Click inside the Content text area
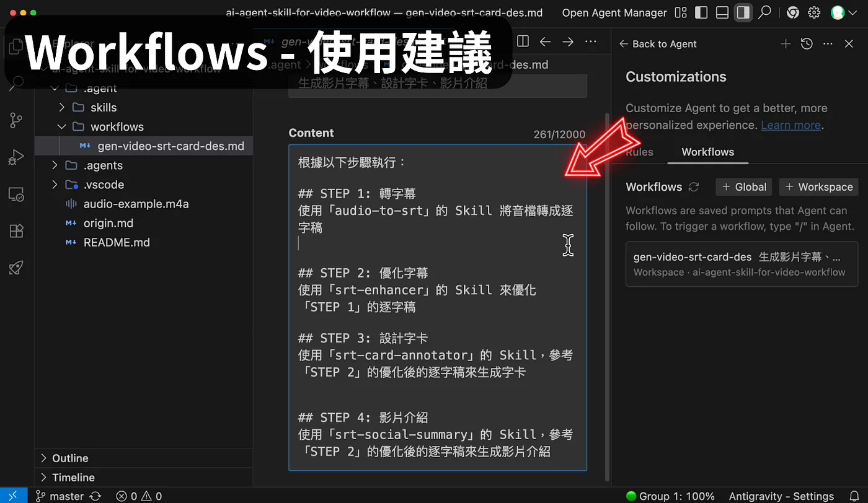Viewport: 868px width, 503px height. click(438, 307)
